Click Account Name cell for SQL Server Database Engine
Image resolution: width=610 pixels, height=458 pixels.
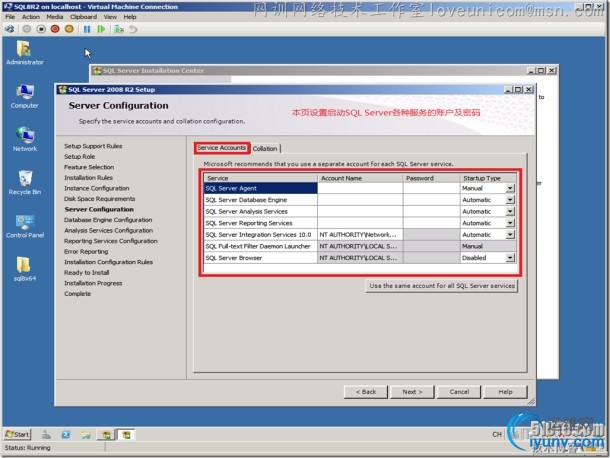[x=360, y=200]
